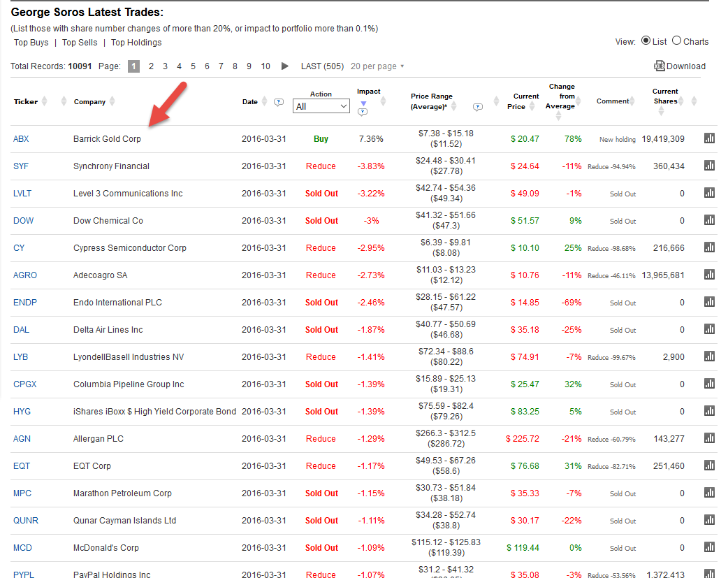Sort by Change from Average arrows

coord(578,101)
